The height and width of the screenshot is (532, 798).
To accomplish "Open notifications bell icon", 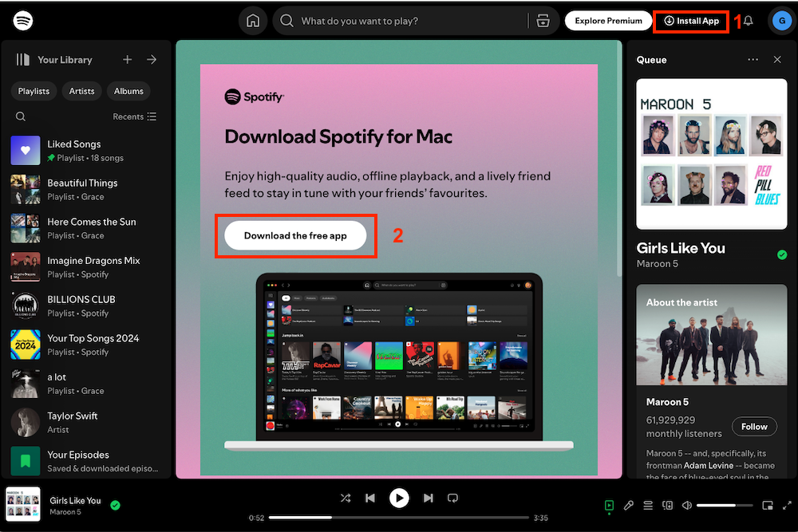I will point(749,21).
